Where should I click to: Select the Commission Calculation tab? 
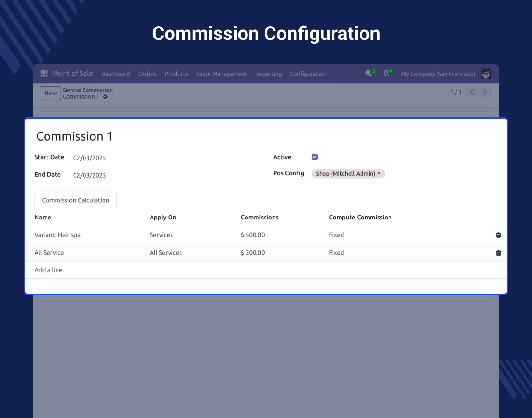pos(76,200)
